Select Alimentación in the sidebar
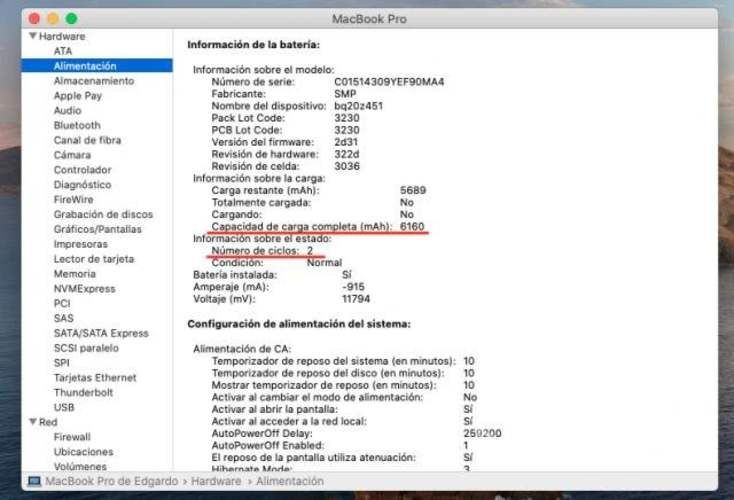The width and height of the screenshot is (734, 500). tap(97, 66)
